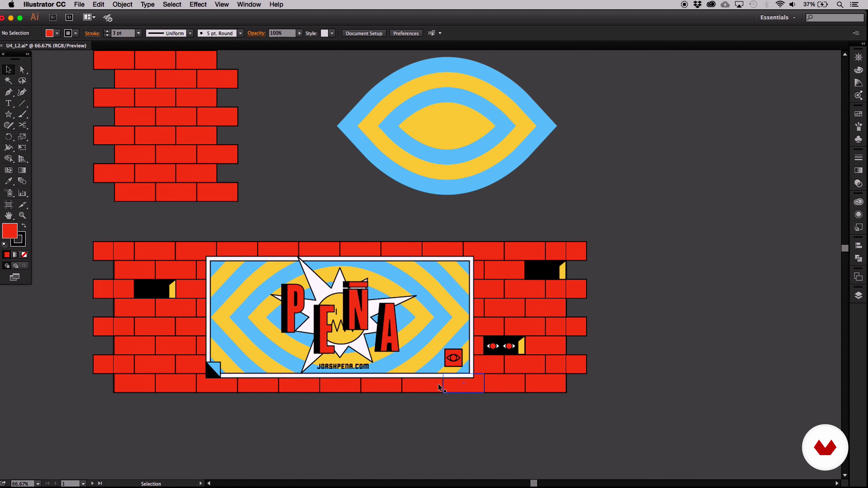Select the Type tool

pos(8,103)
